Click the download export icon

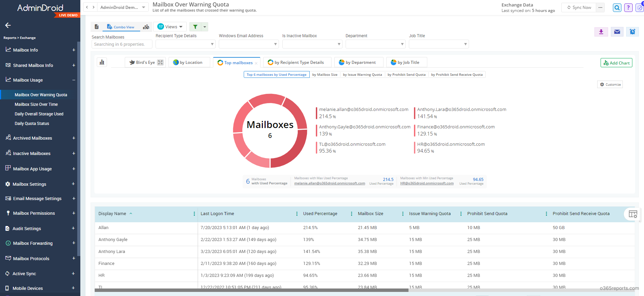601,32
